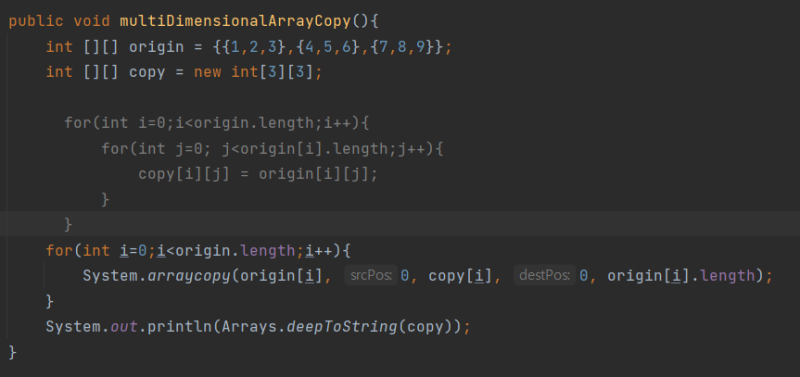Click 'i++' in the active orange for loop
This screenshot has height=377, width=800.
pos(318,250)
